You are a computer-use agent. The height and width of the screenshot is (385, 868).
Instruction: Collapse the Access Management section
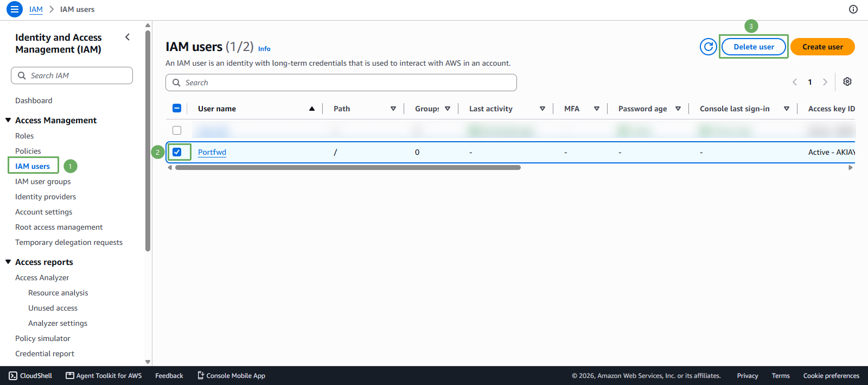coord(8,120)
